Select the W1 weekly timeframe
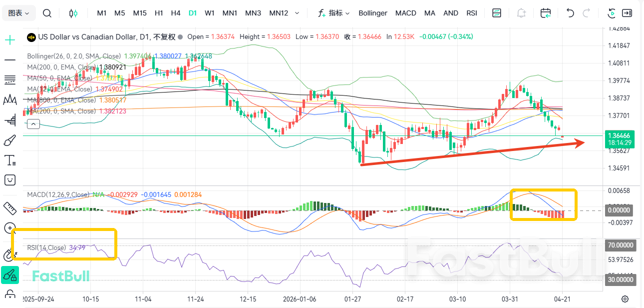The height and width of the screenshot is (308, 644). (209, 13)
